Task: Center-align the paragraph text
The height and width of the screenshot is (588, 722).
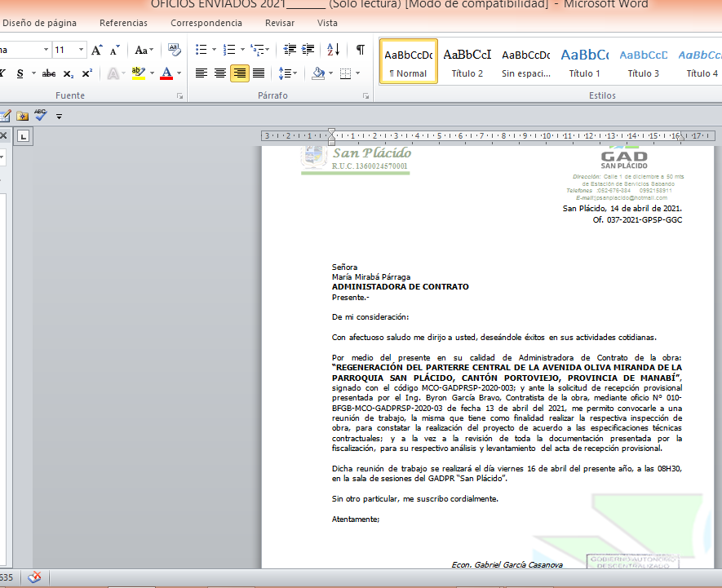Action: tap(220, 73)
